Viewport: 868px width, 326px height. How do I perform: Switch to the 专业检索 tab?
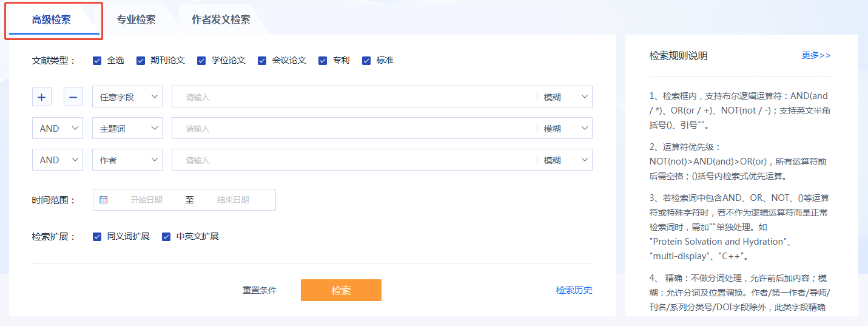(136, 20)
